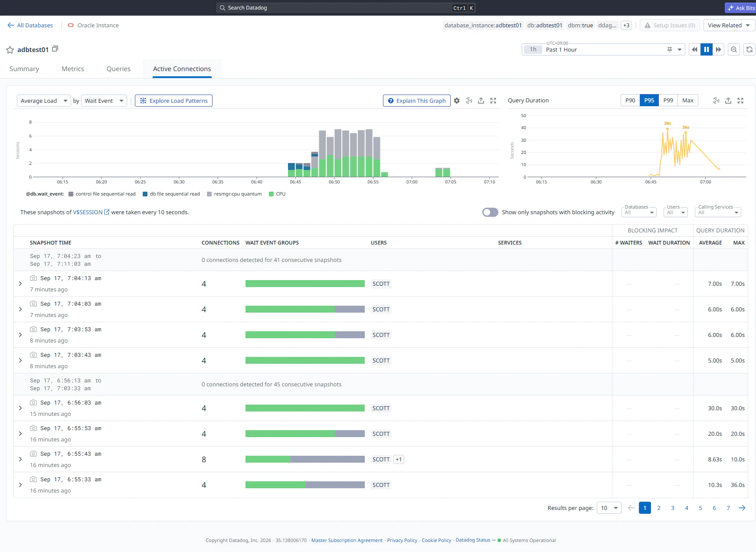Click the Ask Bits sparkle button
This screenshot has width=756, height=552.
(741, 8)
